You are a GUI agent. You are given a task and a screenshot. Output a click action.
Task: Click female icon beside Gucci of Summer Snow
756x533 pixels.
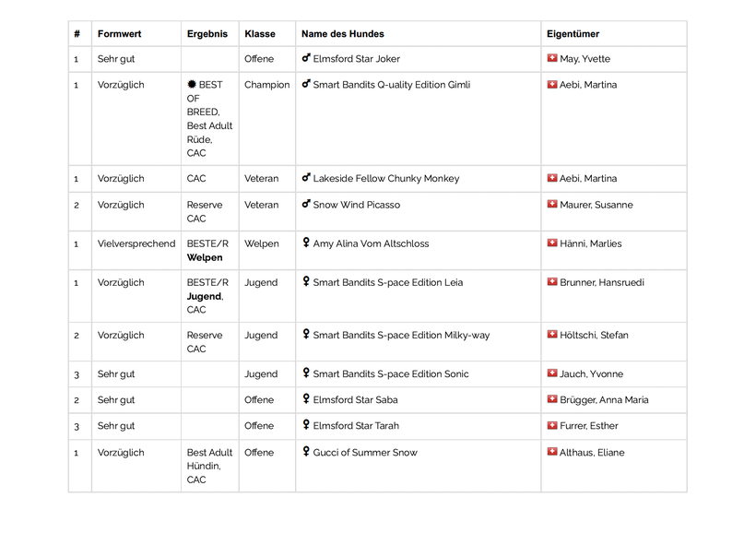(306, 452)
